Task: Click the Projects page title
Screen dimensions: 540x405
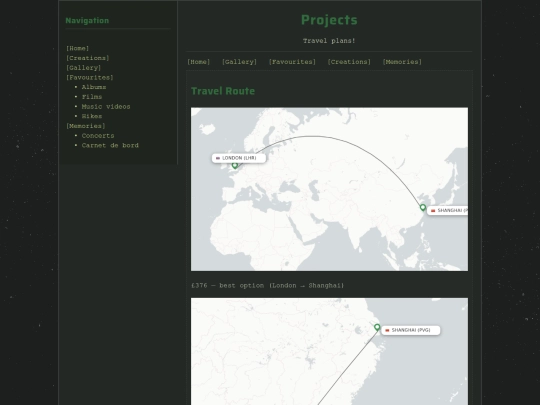Action: (329, 20)
